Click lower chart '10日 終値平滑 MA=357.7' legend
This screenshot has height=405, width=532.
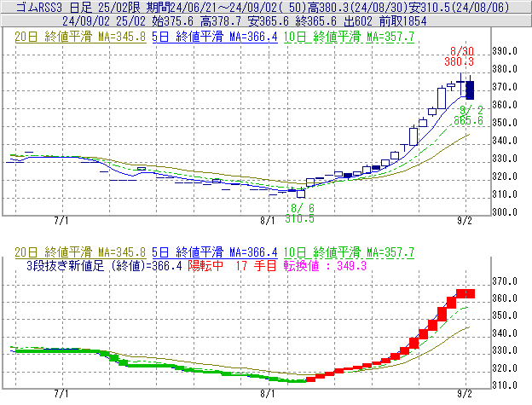[349, 252]
